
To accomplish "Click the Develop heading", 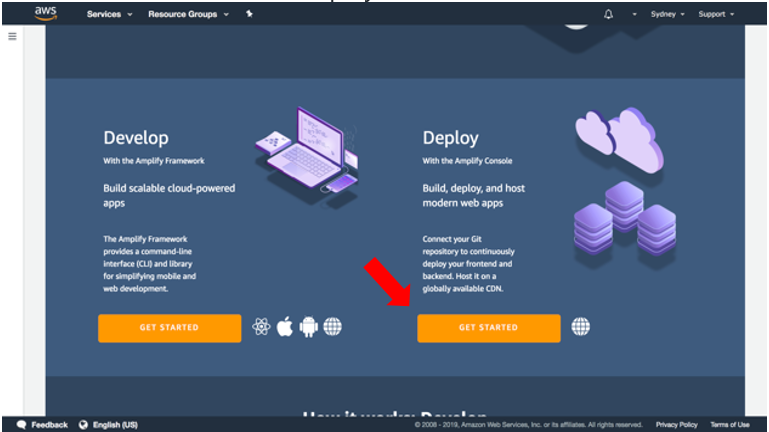I will point(136,138).
